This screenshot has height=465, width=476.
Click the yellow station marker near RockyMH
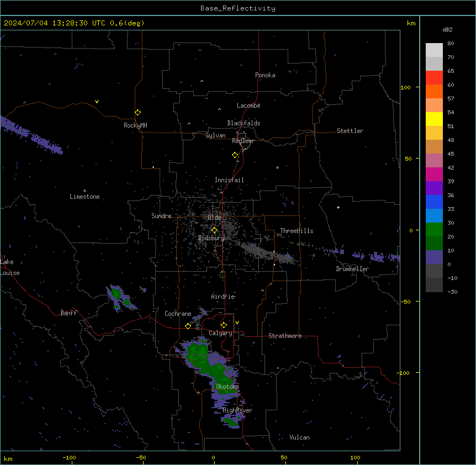click(137, 113)
